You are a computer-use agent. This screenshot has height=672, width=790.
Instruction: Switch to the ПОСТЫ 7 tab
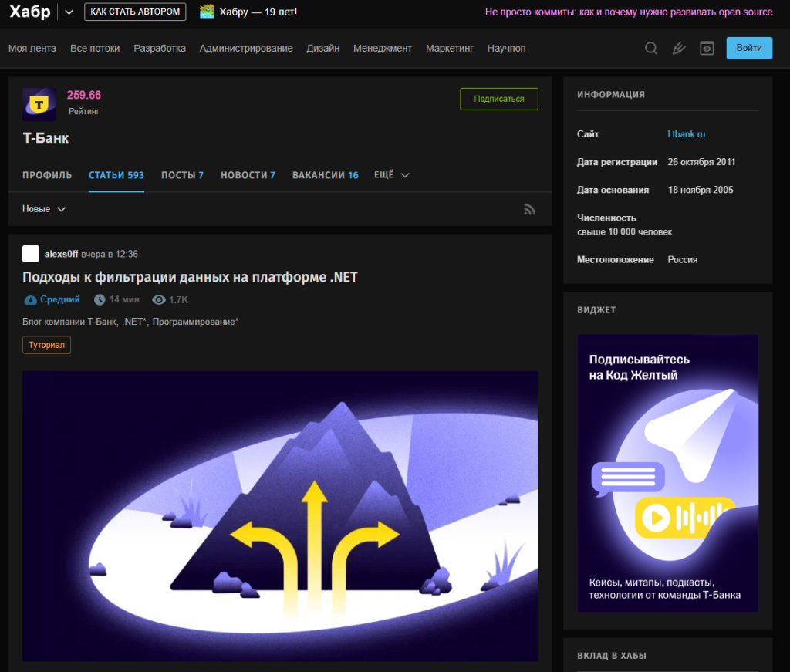coord(182,175)
